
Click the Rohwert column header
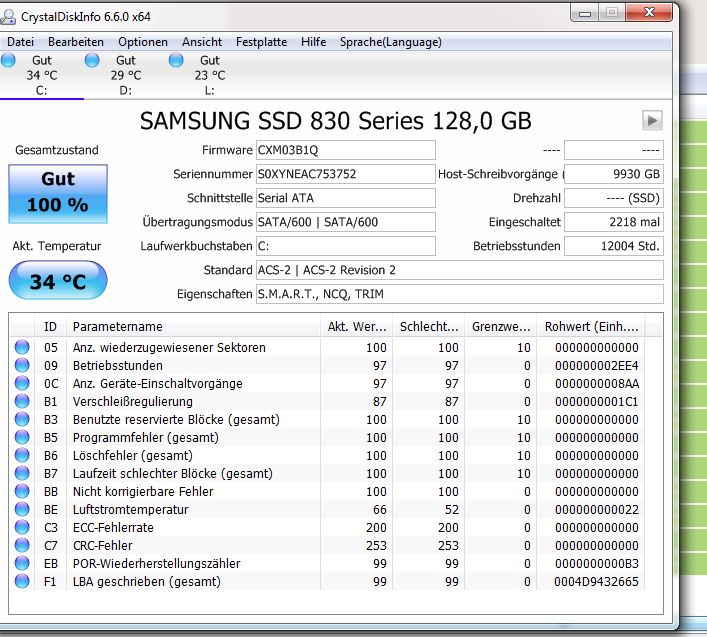pyautogui.click(x=591, y=326)
